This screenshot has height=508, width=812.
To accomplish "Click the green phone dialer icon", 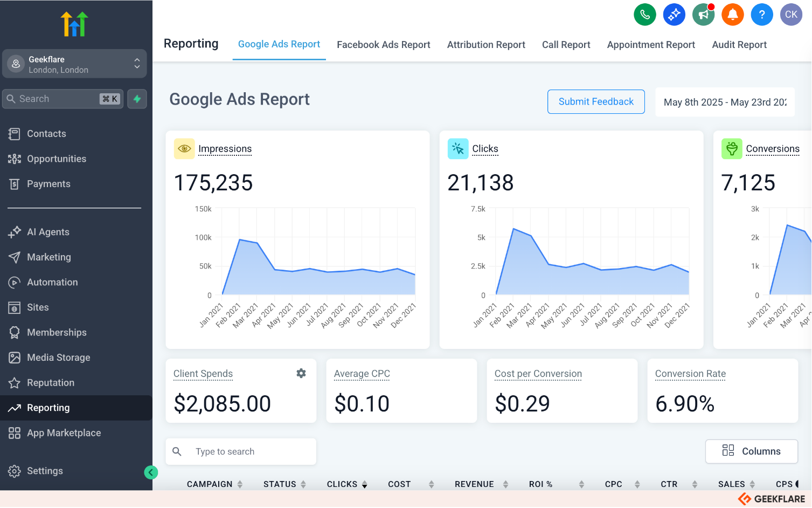I will 645,15.
